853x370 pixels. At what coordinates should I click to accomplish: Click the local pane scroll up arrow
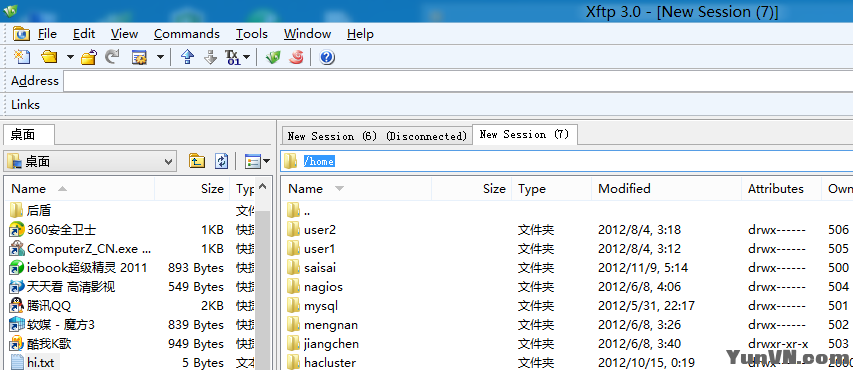coord(262,188)
